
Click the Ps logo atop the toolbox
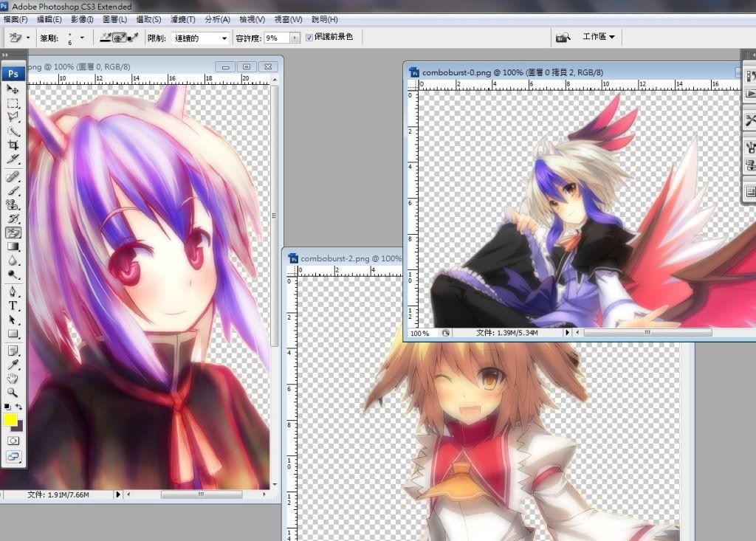(x=13, y=73)
